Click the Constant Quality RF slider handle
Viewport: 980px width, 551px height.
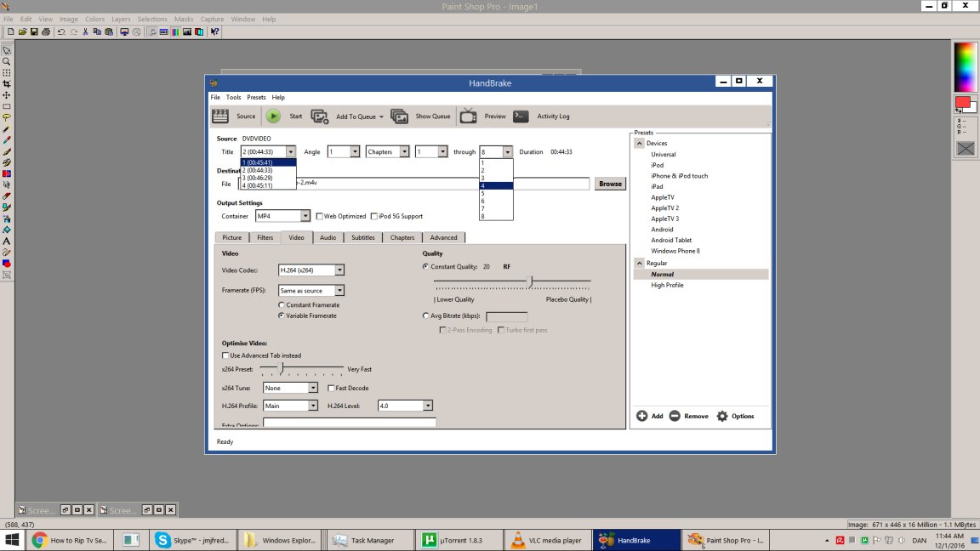[x=531, y=281]
